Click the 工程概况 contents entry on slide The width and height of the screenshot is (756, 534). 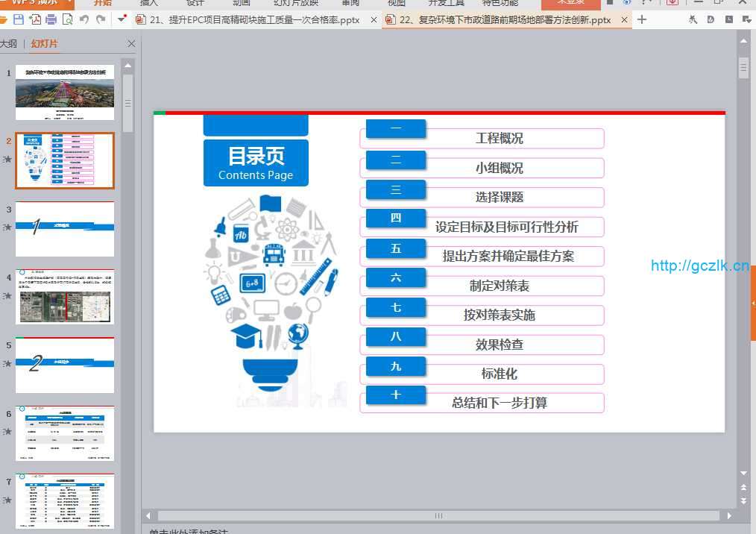[x=500, y=139]
